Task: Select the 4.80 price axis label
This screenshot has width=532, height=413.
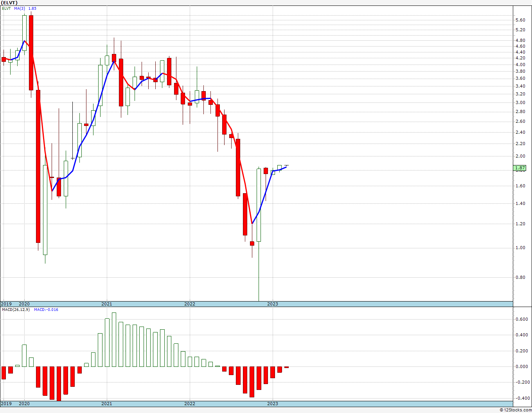Action: tap(520, 40)
